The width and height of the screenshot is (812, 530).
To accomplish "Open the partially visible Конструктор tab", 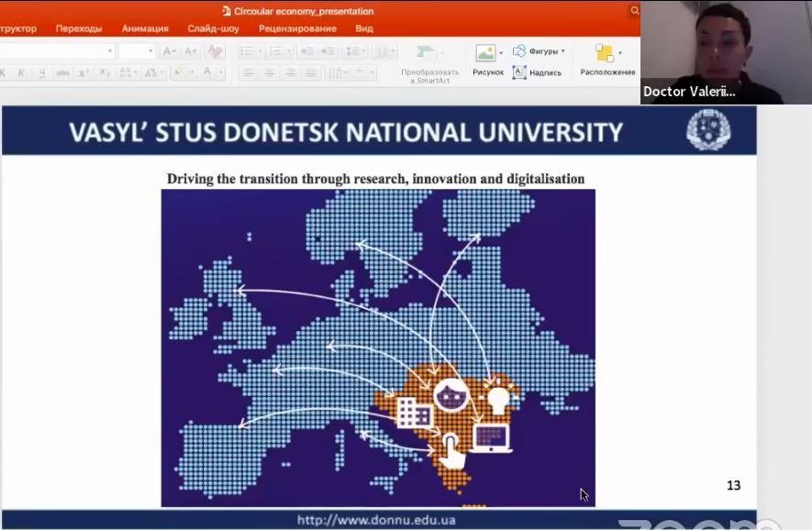I will (18, 28).
